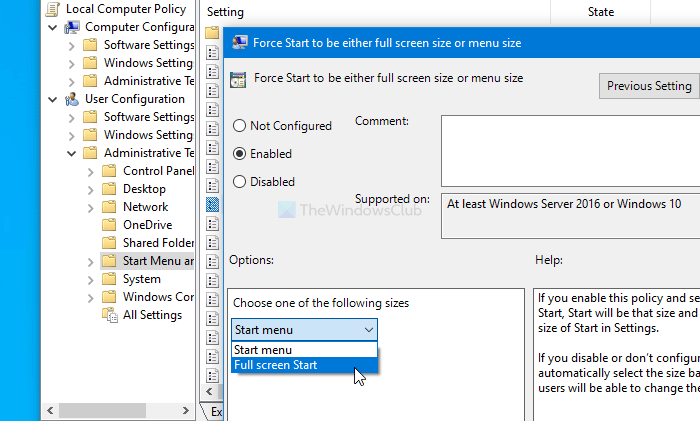
Task: Select the All Settings icon in tree
Action: [x=110, y=315]
